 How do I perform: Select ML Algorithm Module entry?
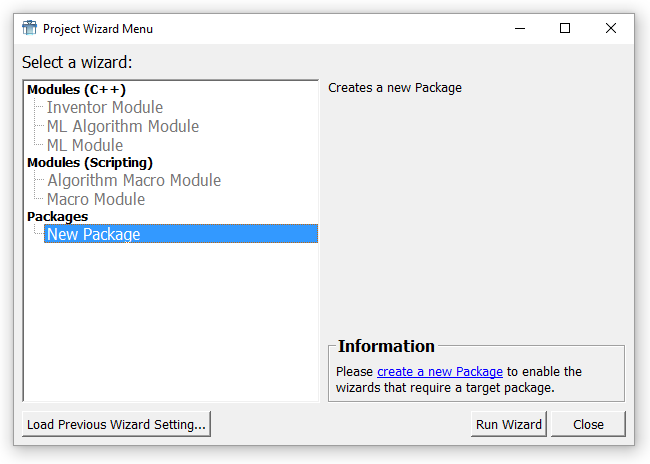122,126
